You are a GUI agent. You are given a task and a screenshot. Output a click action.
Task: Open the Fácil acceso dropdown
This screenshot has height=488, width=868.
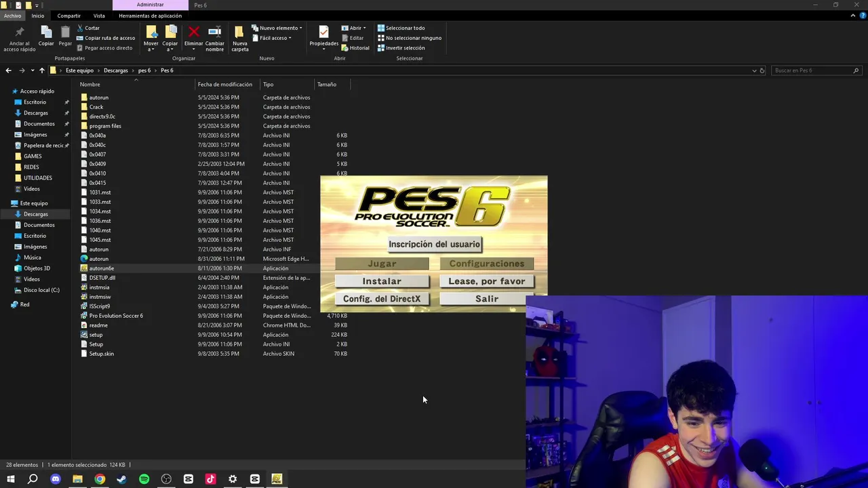271,38
